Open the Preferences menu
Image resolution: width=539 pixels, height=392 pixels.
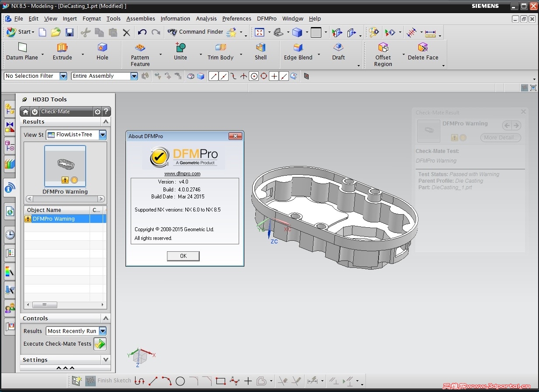click(236, 19)
